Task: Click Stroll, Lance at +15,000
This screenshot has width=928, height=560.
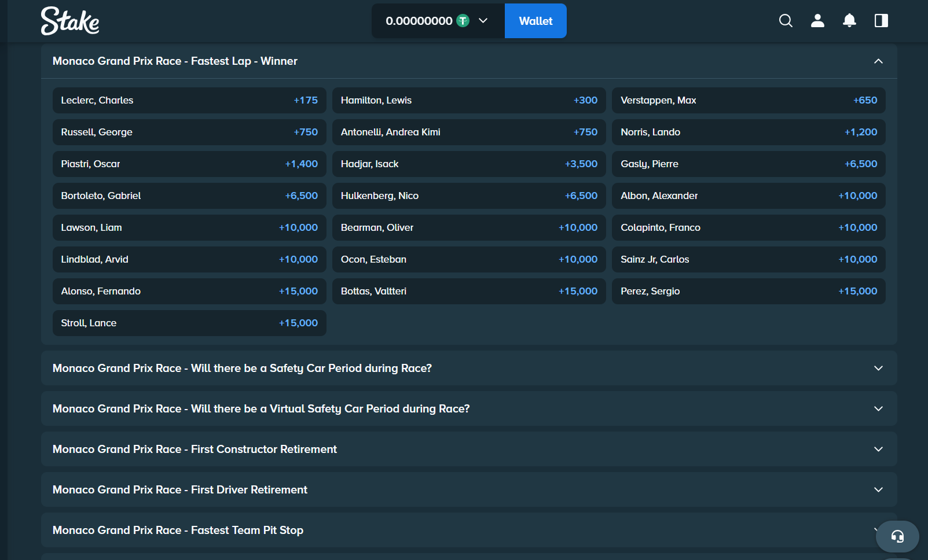Action: tap(189, 323)
